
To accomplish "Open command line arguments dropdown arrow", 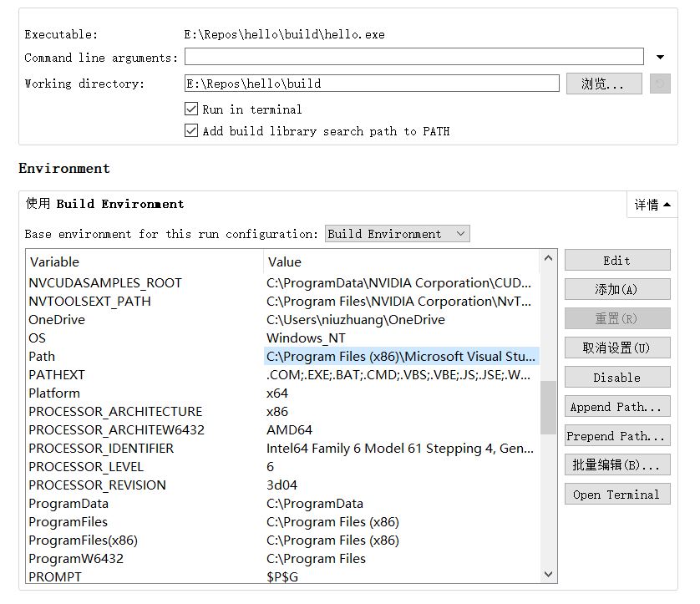I will (660, 58).
